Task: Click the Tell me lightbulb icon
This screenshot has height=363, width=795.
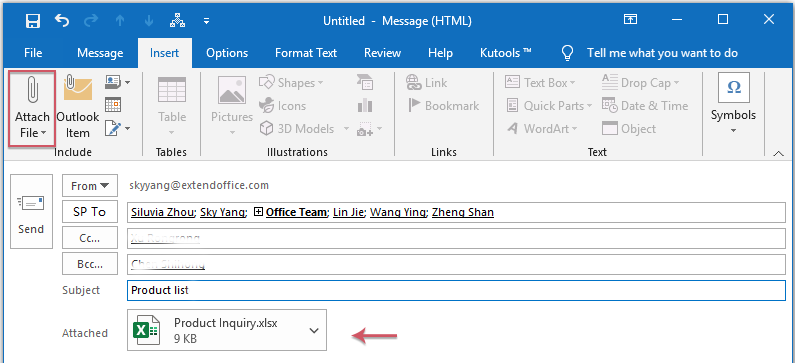Action: [x=568, y=53]
